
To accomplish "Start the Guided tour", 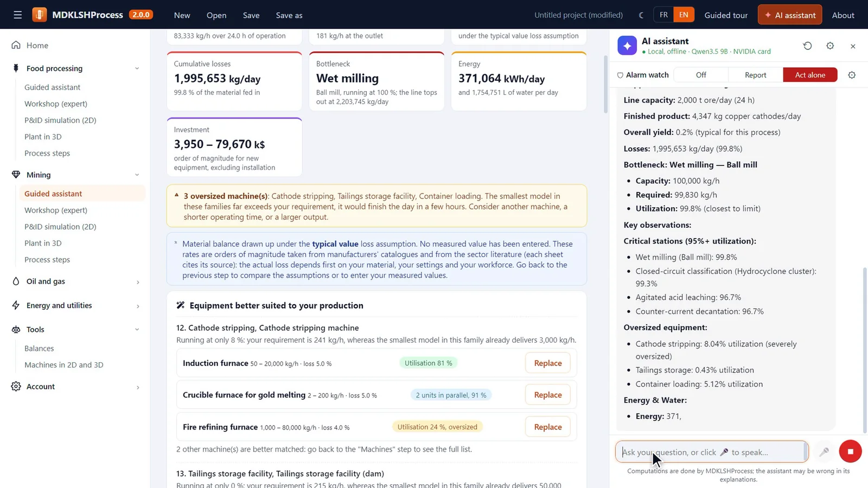I will [x=726, y=15].
